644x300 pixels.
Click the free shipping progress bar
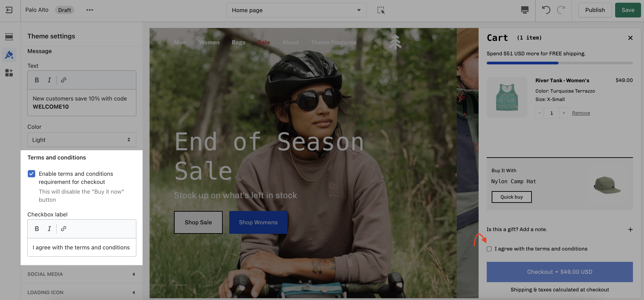[x=560, y=63]
